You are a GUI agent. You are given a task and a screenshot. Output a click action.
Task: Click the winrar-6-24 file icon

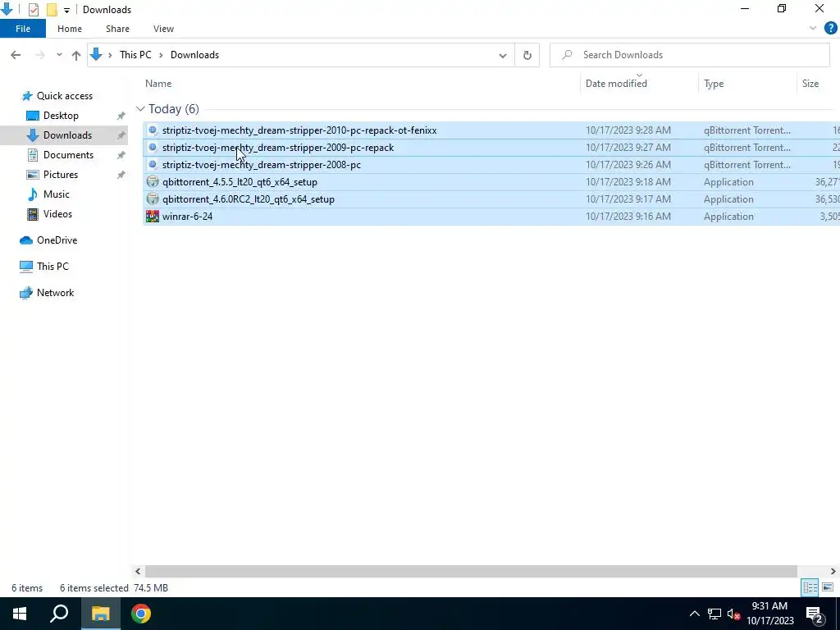coord(153,217)
